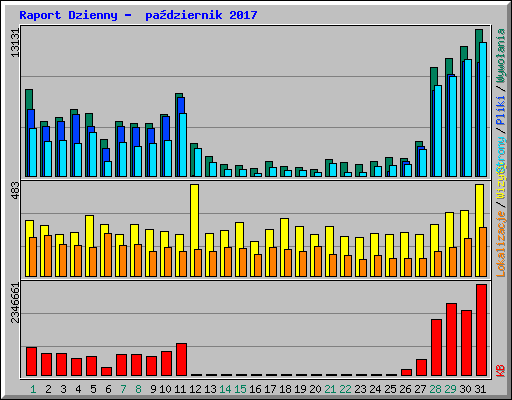
Task: Click the orange locations bar for day 31
Action: [x=483, y=252]
